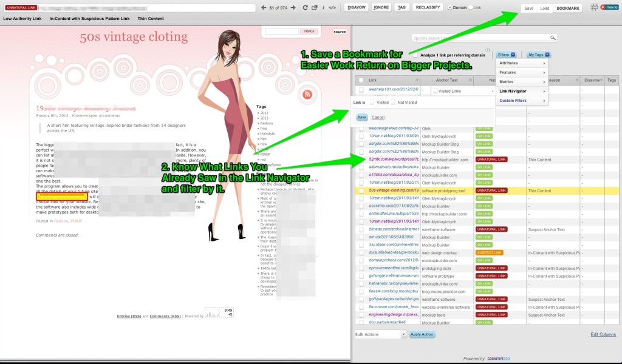Click the TAG button
This screenshot has height=364, width=622.
coord(402,7)
